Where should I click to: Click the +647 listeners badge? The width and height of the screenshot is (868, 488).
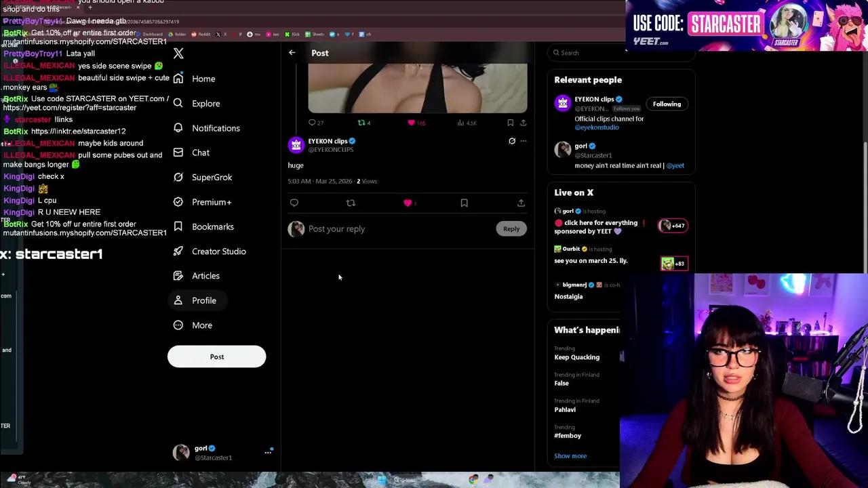pyautogui.click(x=673, y=226)
